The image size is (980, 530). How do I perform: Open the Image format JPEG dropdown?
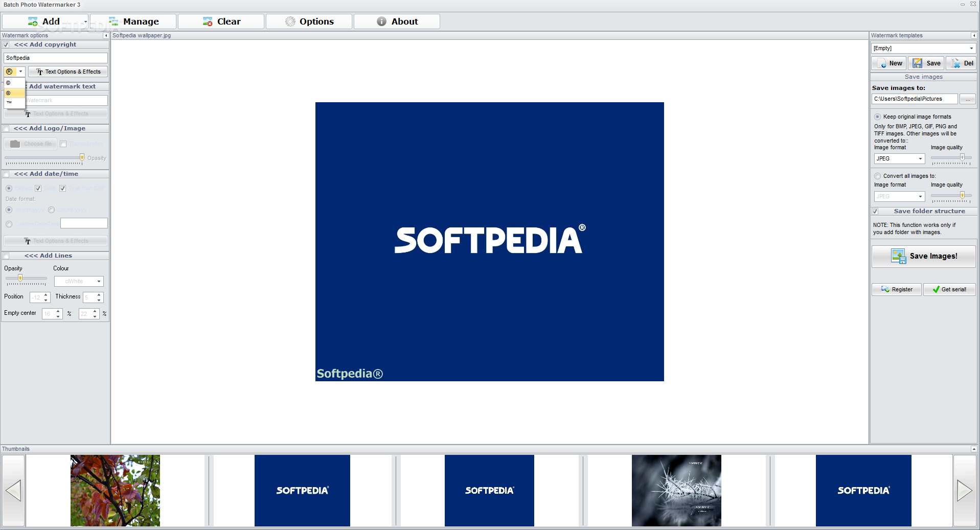[899, 159]
